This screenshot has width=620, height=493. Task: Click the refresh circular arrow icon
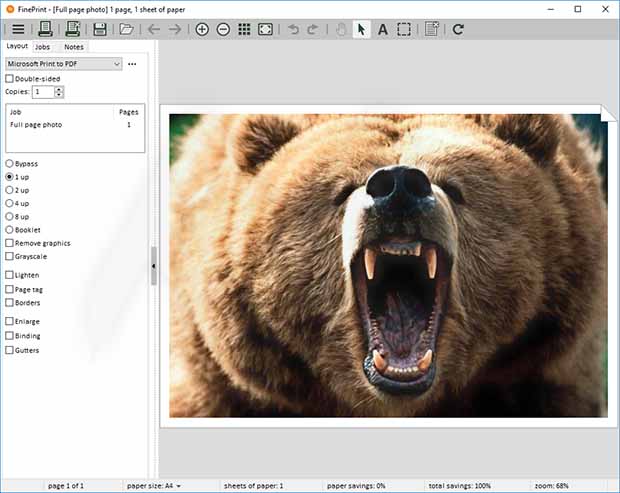coord(458,29)
